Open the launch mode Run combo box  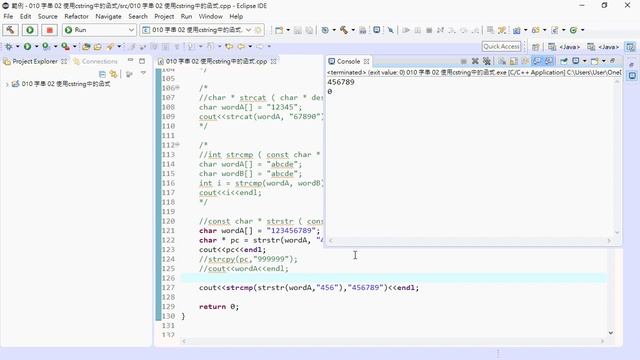pos(99,30)
